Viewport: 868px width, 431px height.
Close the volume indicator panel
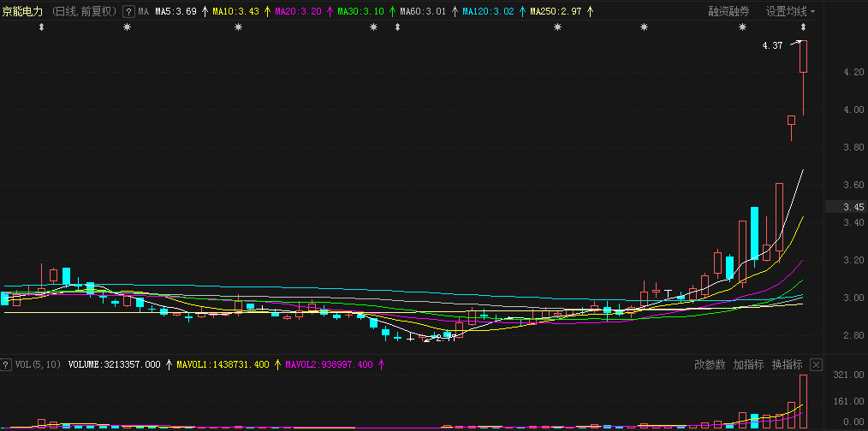point(816,365)
